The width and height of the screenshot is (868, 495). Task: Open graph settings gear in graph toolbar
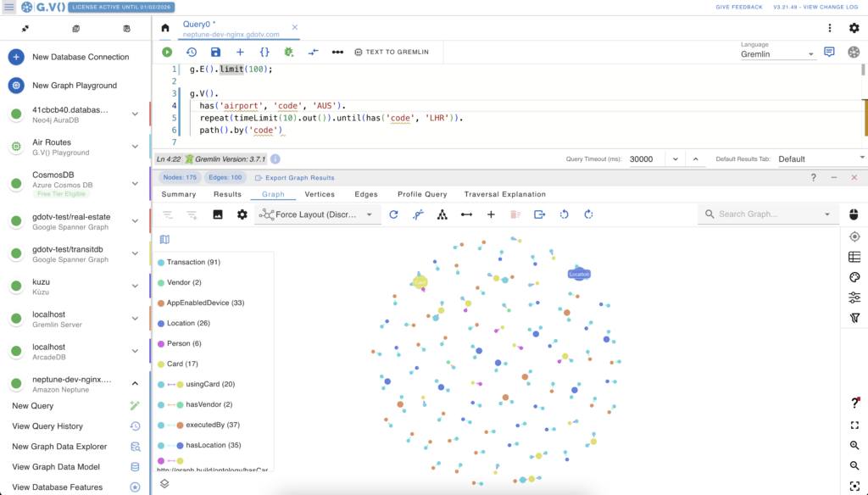[242, 214]
